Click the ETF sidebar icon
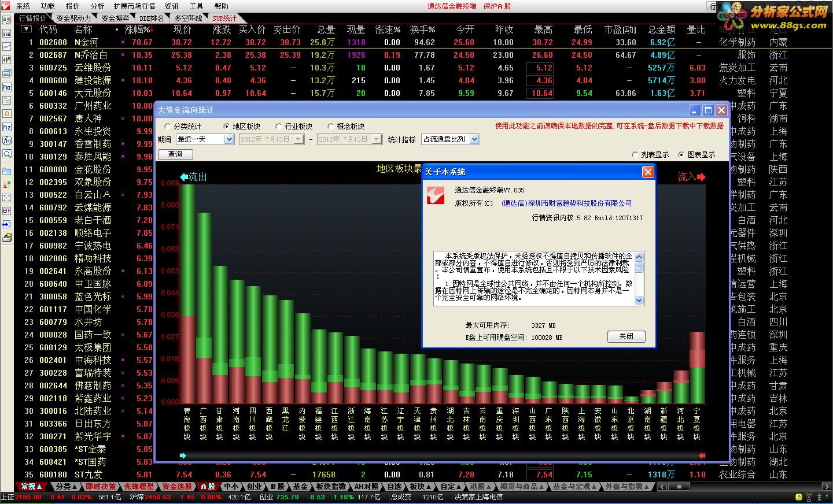Image resolution: width=833 pixels, height=504 pixels. click(7, 211)
